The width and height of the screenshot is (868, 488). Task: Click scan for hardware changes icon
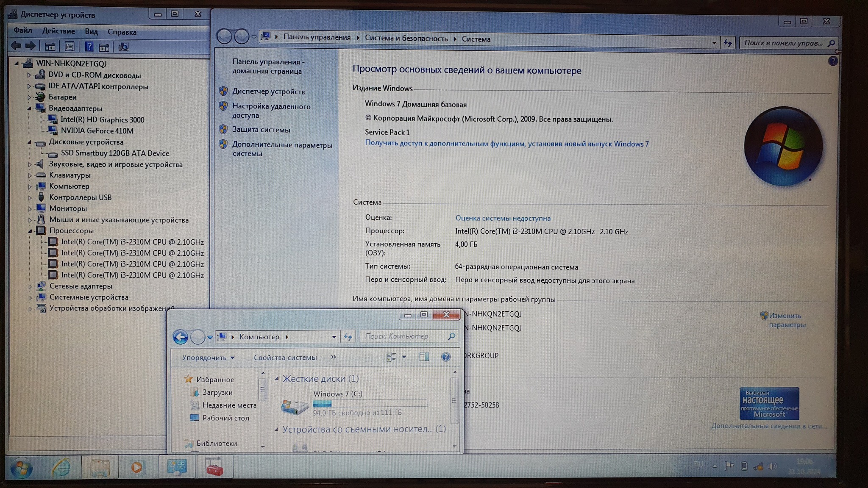[123, 47]
